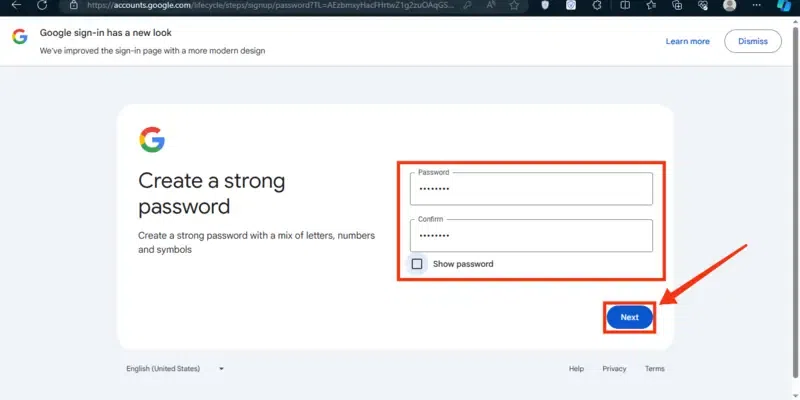Screen dimensions: 800x400
Task: Focus the Confirm password field
Action: [x=531, y=235]
